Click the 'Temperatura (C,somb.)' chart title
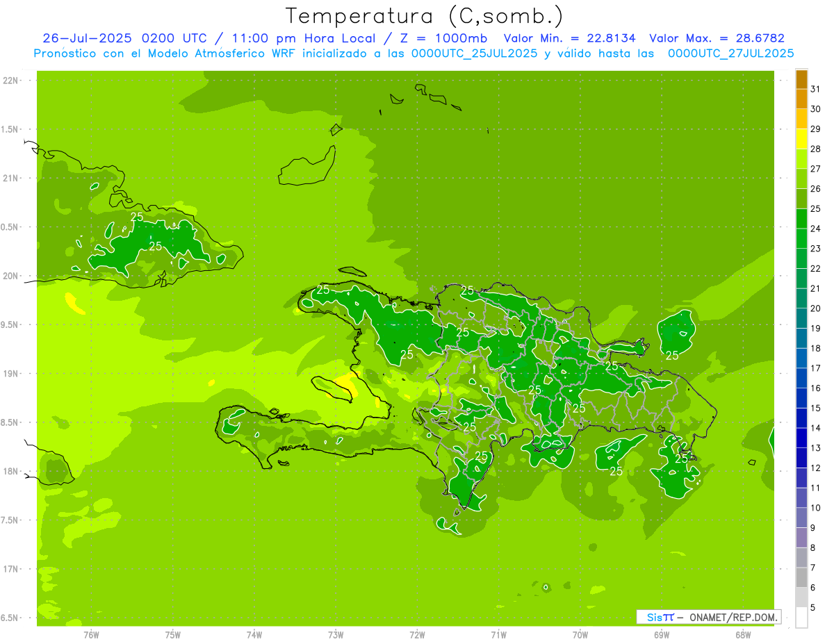This screenshot has height=644, width=834. tap(424, 15)
